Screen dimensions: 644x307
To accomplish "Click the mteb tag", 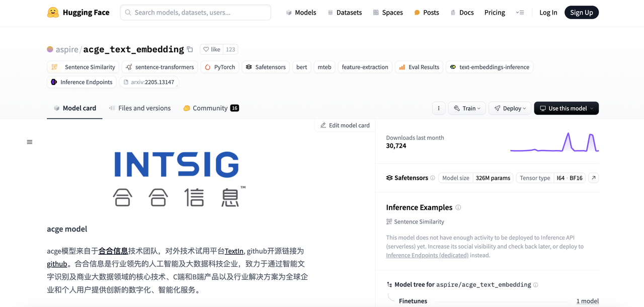I will [325, 67].
